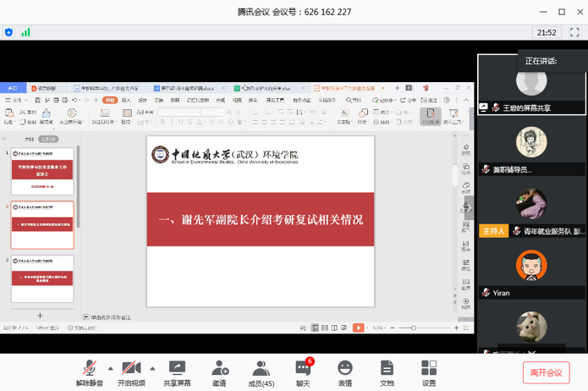Unmute the microphone (解除静音)

(x=89, y=372)
